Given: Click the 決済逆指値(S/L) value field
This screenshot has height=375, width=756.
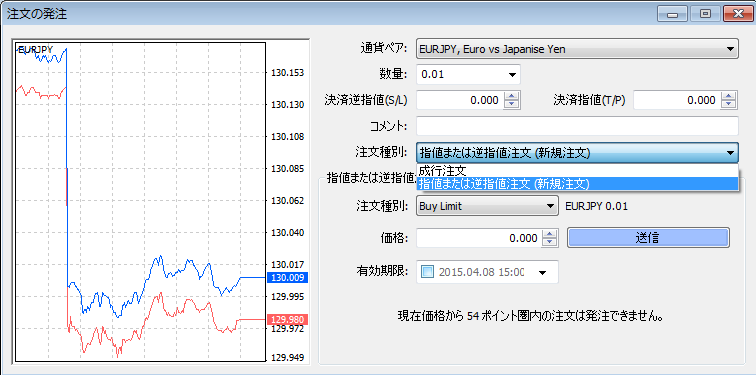Looking at the screenshot, I should (460, 100).
